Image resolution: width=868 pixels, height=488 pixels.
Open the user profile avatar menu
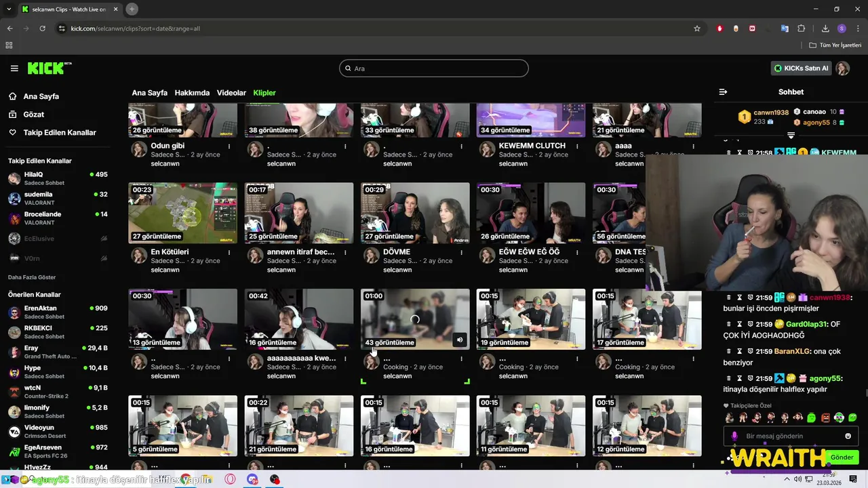842,68
